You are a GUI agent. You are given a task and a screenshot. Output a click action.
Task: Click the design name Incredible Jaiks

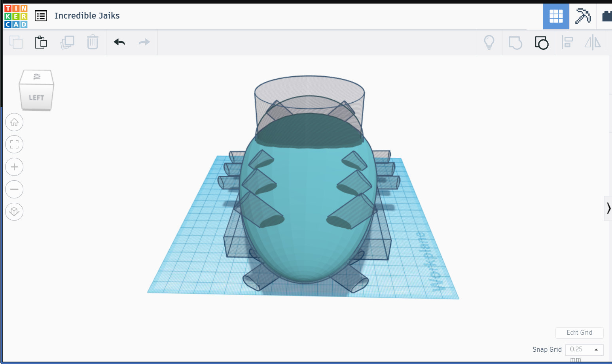[87, 16]
